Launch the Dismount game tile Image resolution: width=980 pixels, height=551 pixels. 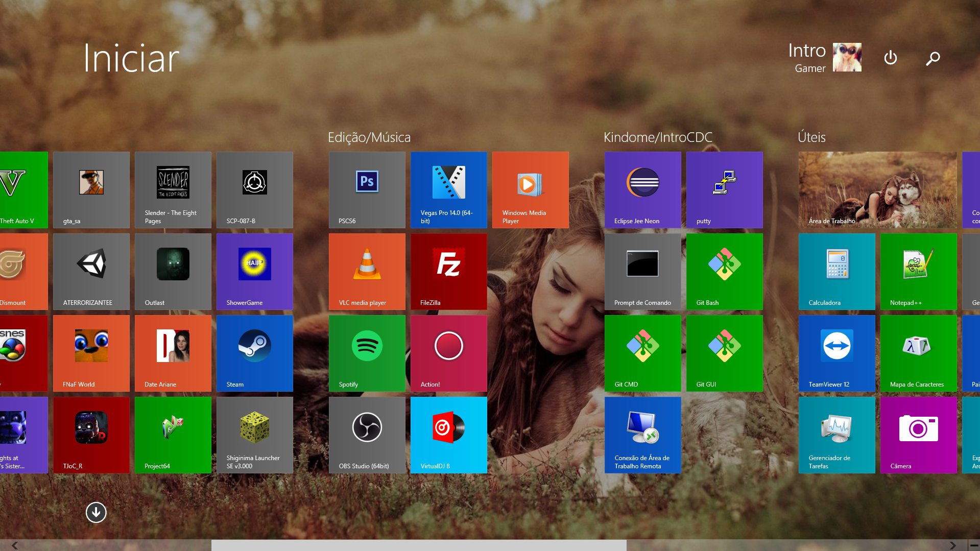point(24,272)
